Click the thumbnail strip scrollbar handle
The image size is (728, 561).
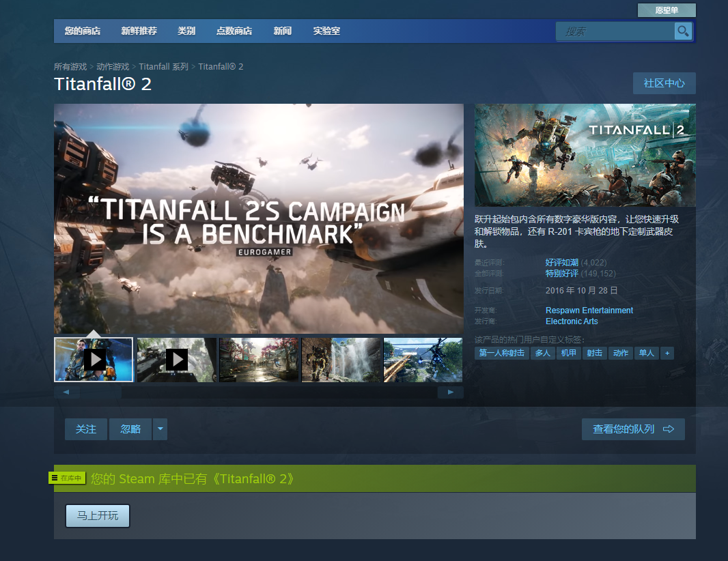click(x=101, y=392)
